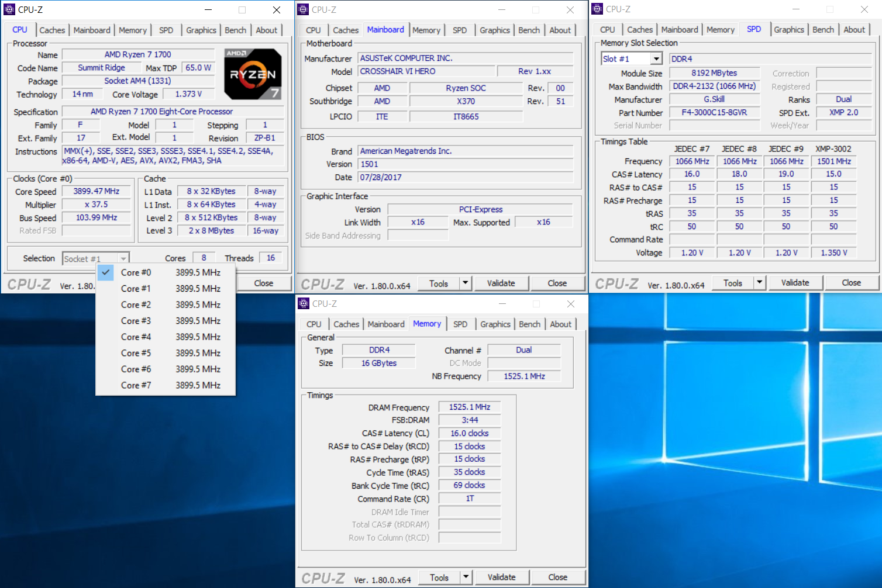Open the Graphics tab in the CPU window
The image size is (882, 588).
pyautogui.click(x=201, y=30)
